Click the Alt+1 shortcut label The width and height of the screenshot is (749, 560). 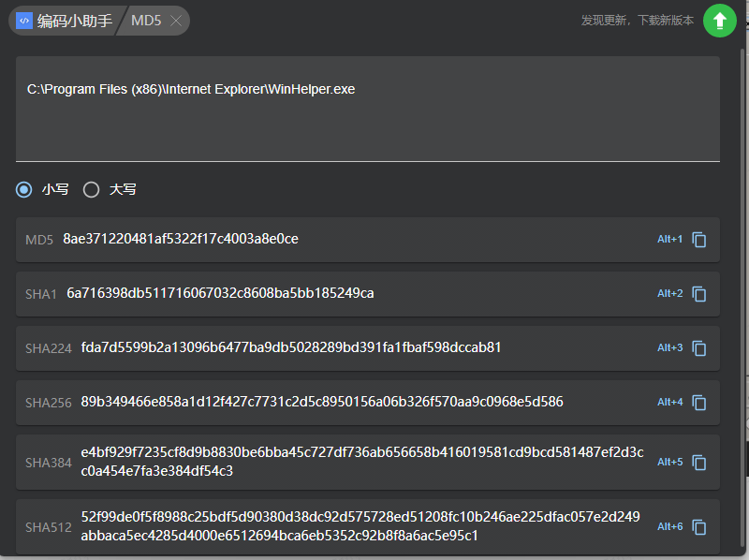670,239
